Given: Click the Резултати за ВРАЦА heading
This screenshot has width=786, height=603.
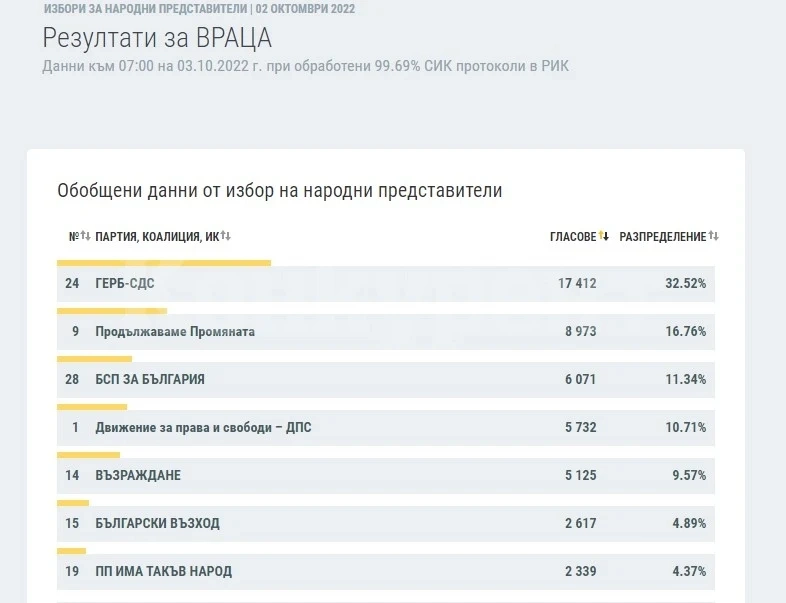Looking at the screenshot, I should click(157, 38).
